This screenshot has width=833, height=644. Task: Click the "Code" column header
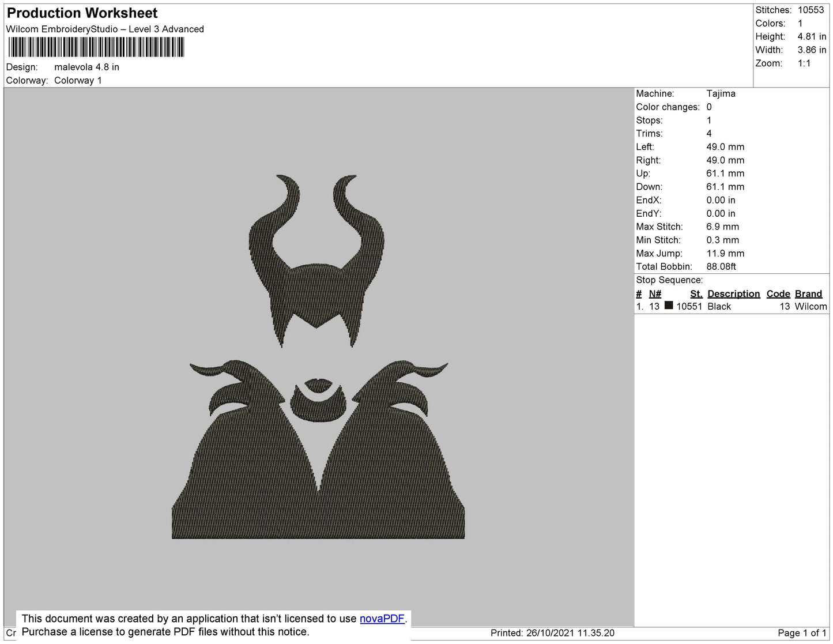778,294
